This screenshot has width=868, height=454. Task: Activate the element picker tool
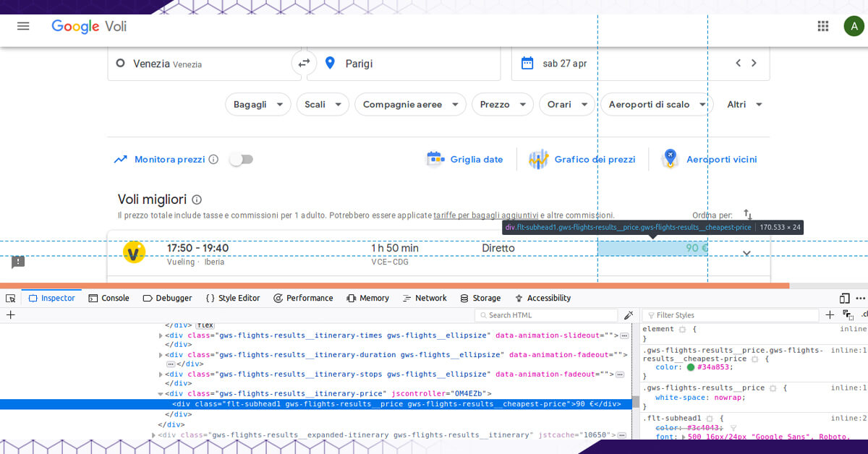(x=11, y=298)
